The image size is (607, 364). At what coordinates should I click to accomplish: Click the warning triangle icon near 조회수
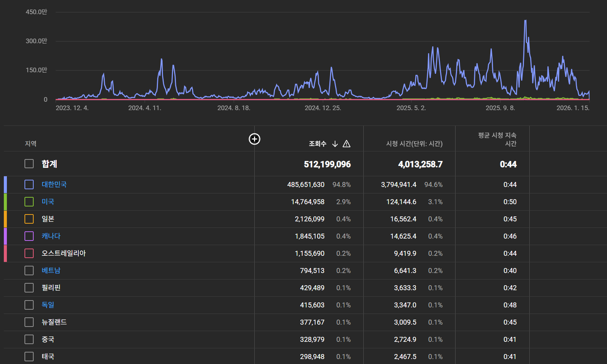(347, 144)
